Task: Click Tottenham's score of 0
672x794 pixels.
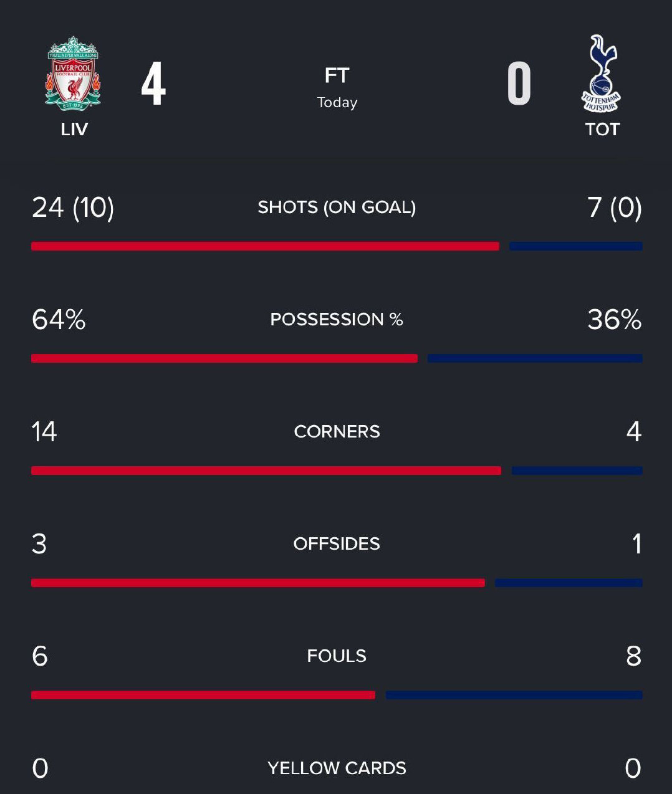Action: [x=519, y=84]
